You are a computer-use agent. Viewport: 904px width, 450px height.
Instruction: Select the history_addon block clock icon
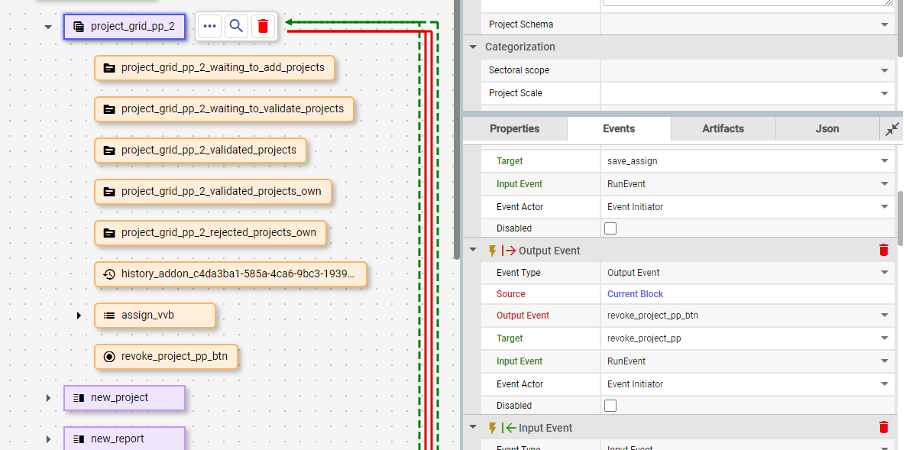click(109, 273)
